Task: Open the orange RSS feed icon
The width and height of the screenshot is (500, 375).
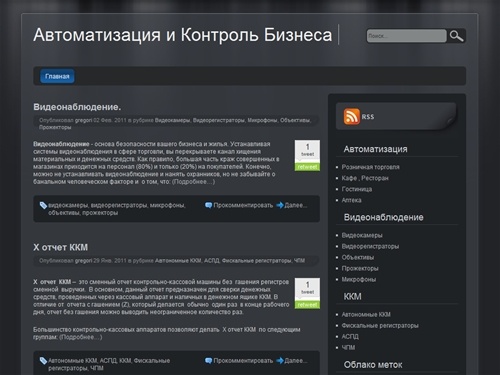Action: [x=352, y=116]
